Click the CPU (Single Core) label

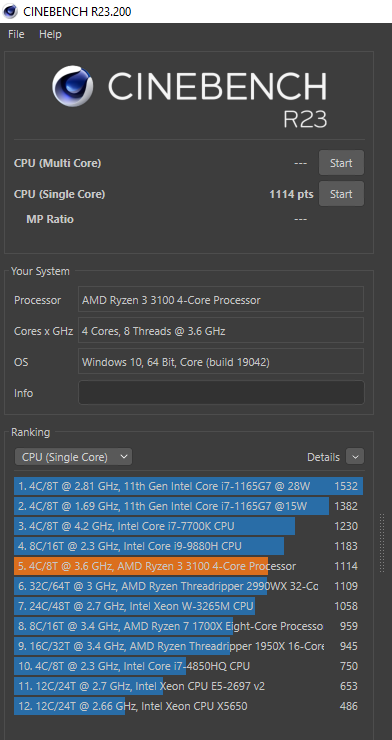(59, 194)
